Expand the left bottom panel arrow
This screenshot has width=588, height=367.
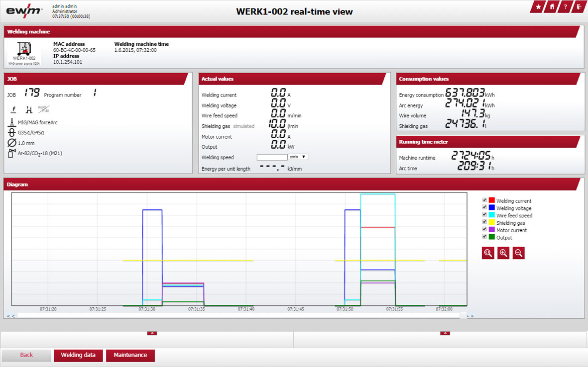(152, 333)
